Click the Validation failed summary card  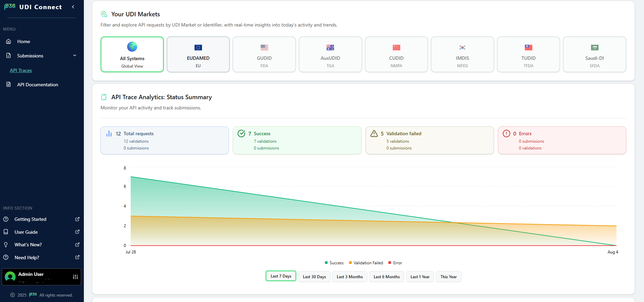(x=430, y=140)
